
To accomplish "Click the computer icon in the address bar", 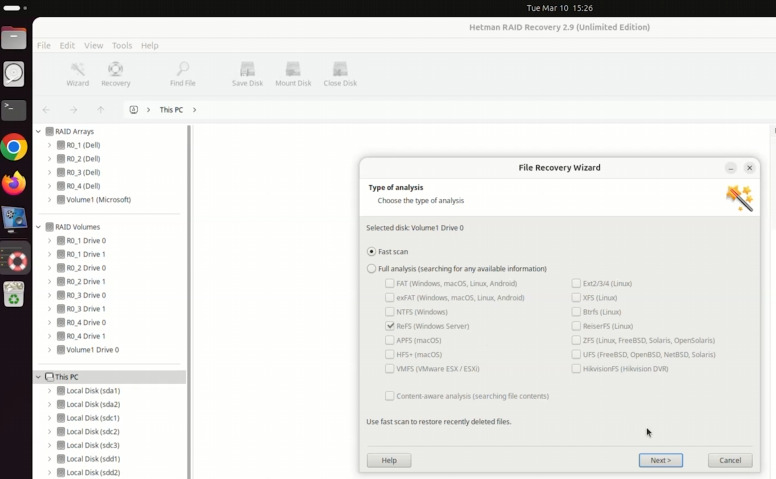I will point(134,110).
